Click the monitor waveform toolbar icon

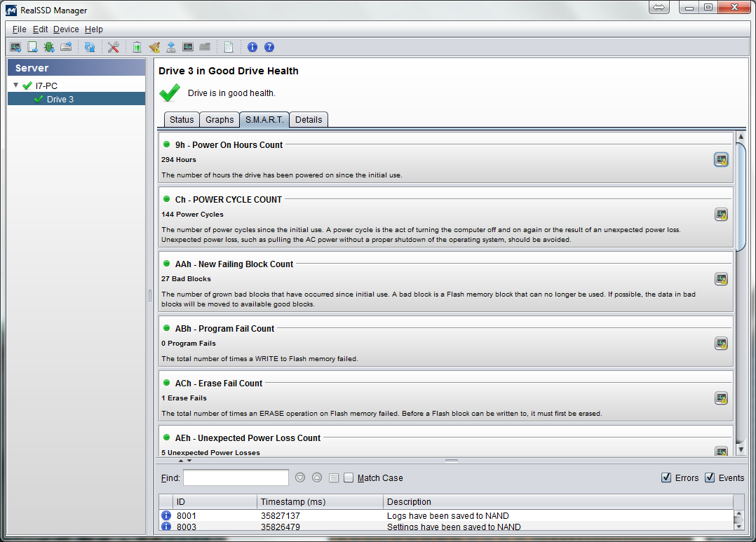point(188,47)
